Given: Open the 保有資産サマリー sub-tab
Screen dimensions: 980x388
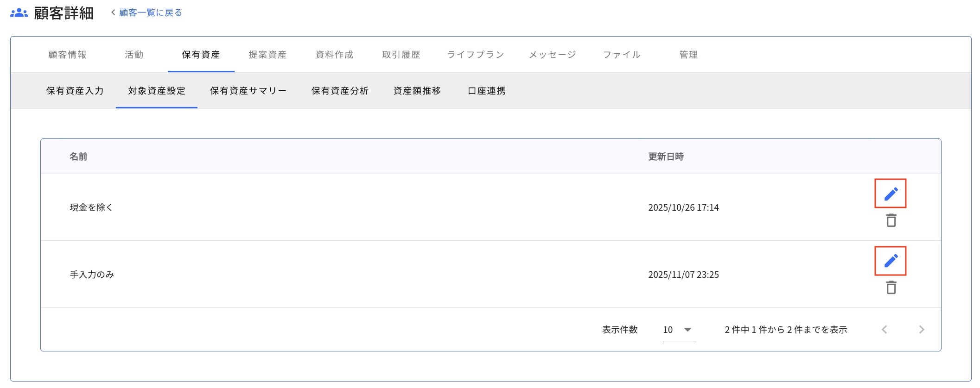Looking at the screenshot, I should (x=248, y=91).
